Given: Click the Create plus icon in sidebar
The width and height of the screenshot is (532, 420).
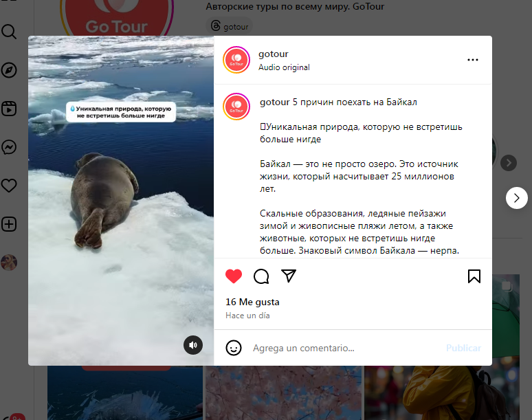Looking at the screenshot, I should pyautogui.click(x=9, y=224).
